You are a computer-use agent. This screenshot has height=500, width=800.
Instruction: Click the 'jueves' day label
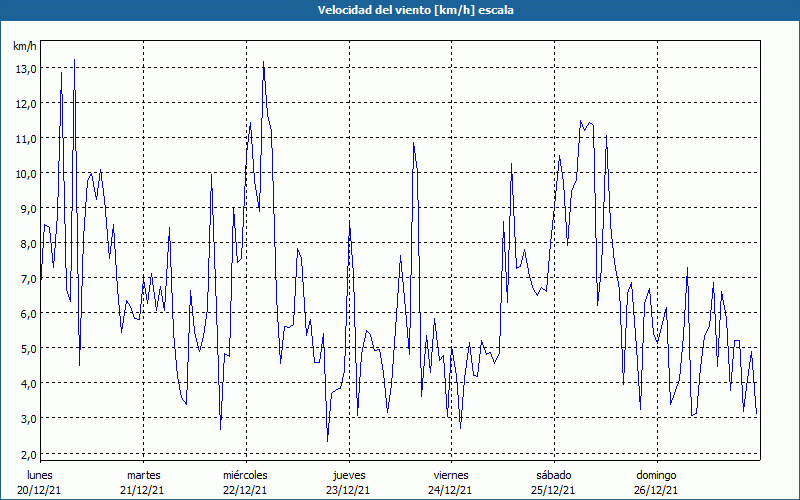(349, 476)
